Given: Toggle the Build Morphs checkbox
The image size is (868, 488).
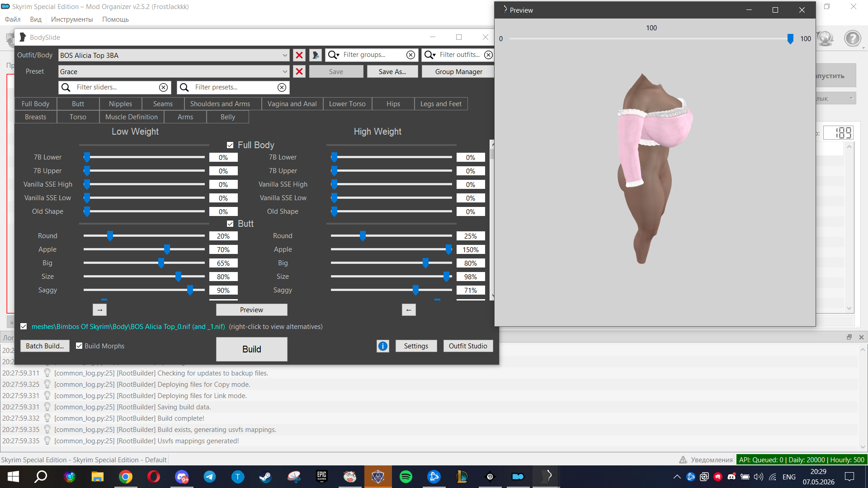Looking at the screenshot, I should [79, 346].
